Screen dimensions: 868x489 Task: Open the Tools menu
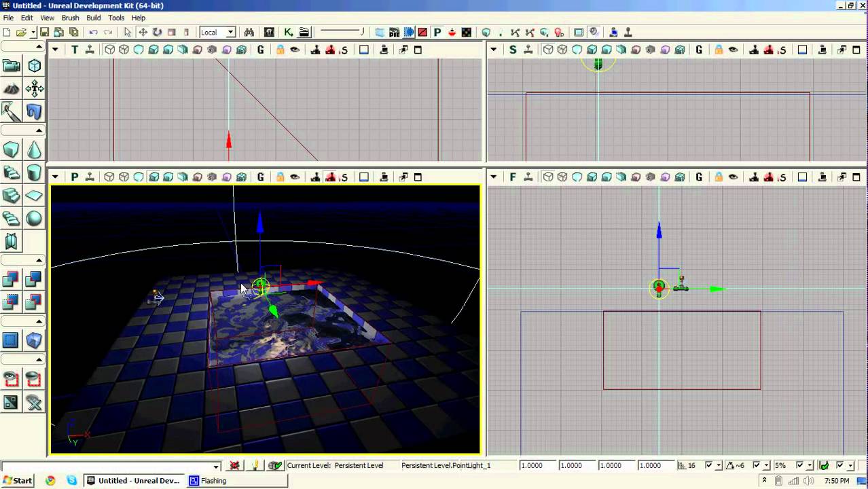click(116, 18)
